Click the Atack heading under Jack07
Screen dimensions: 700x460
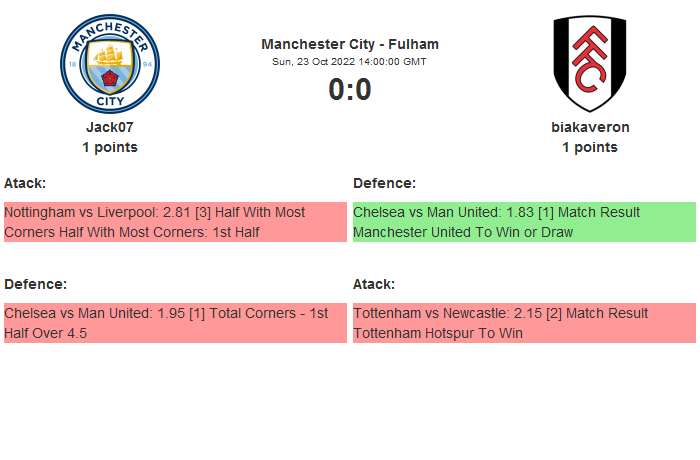tap(25, 183)
